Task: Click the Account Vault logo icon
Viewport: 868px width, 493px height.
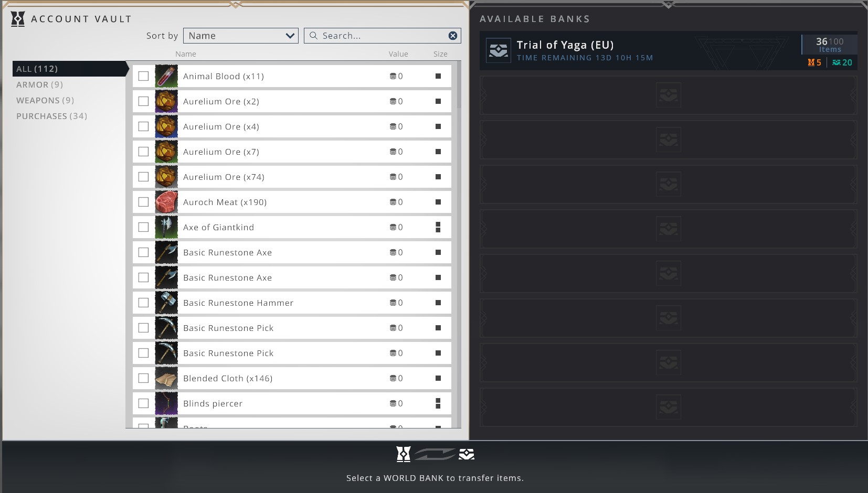Action: [x=18, y=19]
